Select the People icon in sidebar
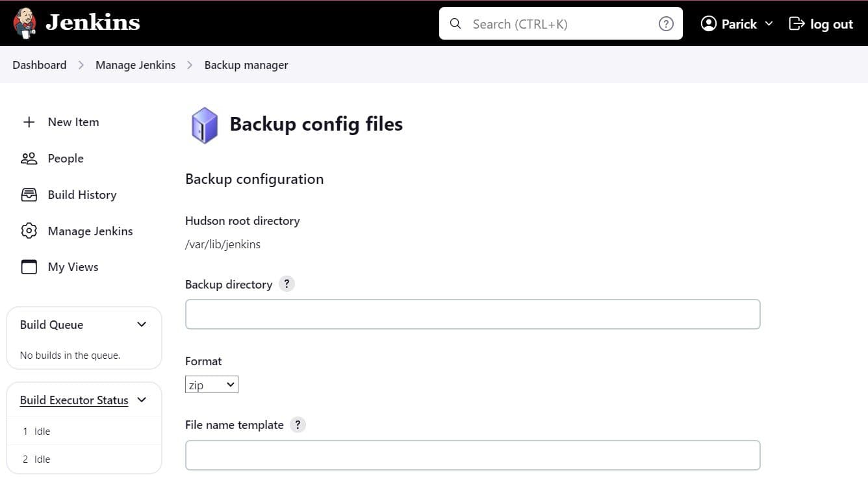This screenshot has width=868, height=477. 29,158
